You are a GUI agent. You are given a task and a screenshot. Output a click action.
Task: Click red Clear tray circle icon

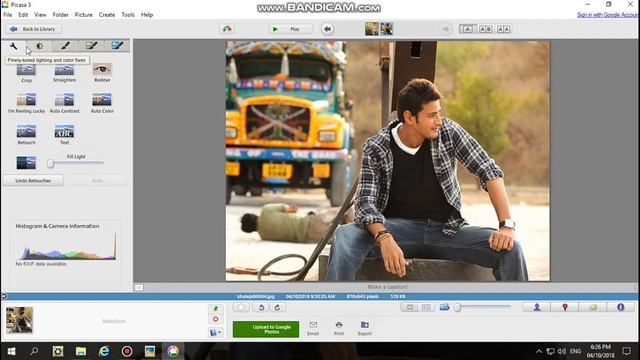216,319
